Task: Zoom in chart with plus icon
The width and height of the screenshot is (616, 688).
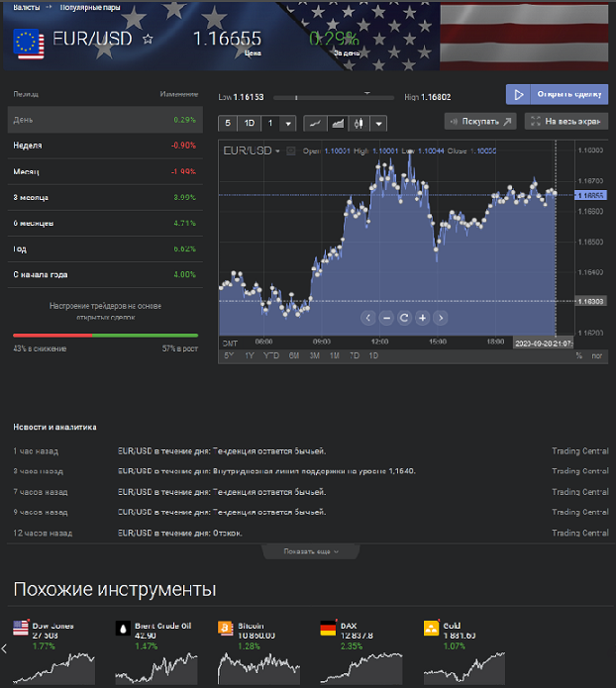Action: (422, 318)
